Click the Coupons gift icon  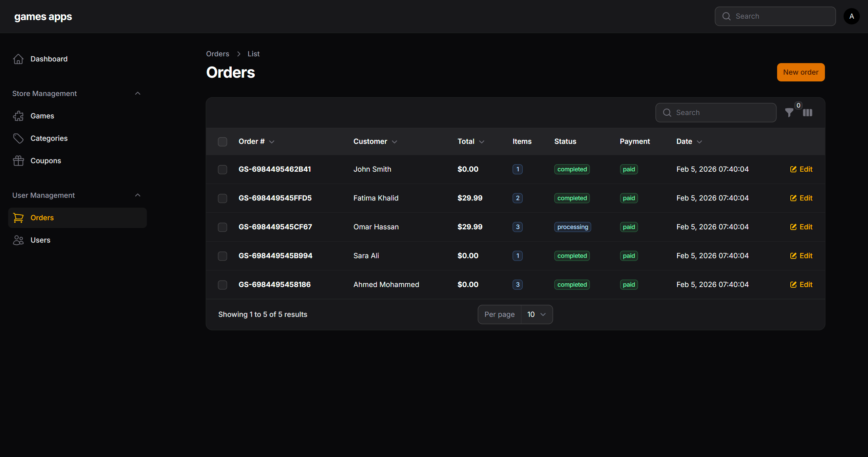pos(18,161)
